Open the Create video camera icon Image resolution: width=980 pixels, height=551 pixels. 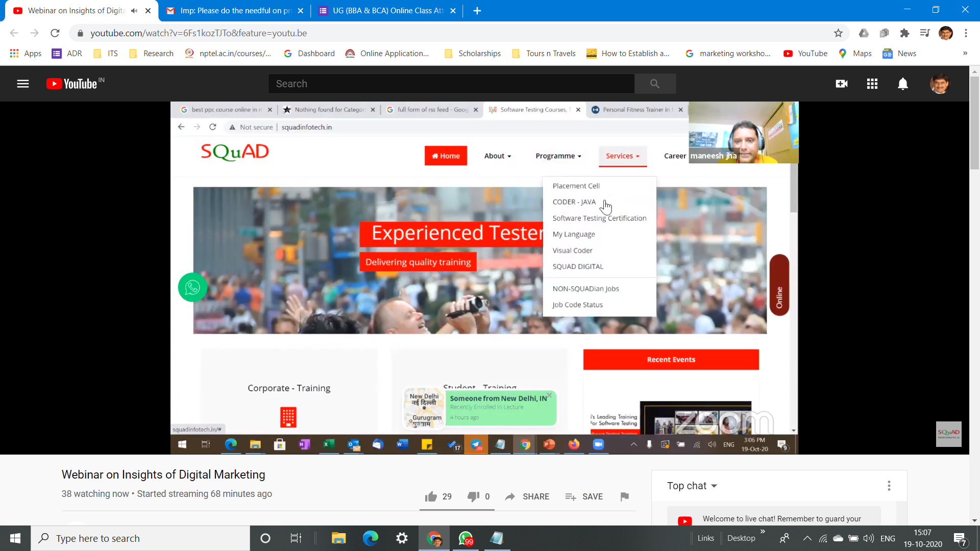tap(842, 84)
